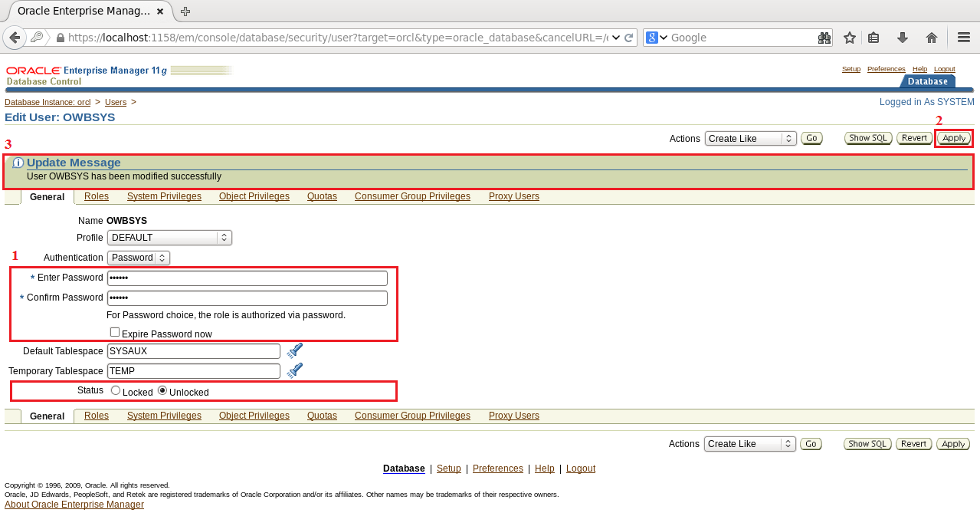Click the top Go button
This screenshot has width=980, height=513.
click(x=811, y=138)
